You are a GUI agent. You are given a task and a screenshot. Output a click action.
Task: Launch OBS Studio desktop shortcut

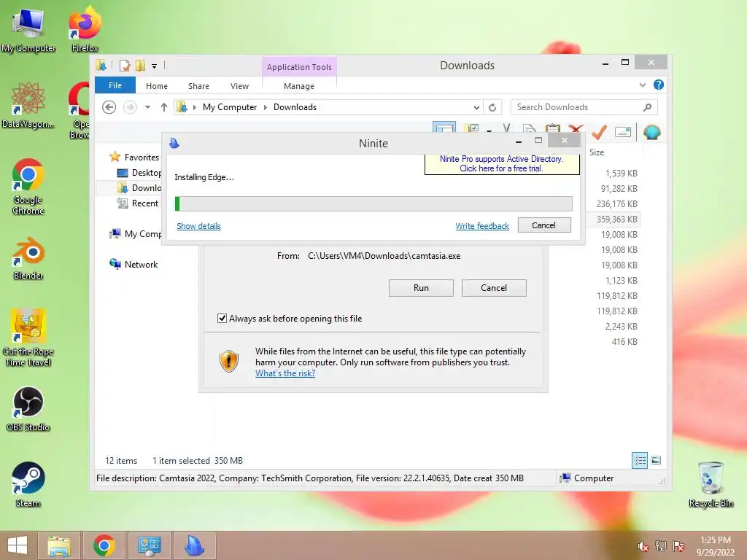pos(28,408)
